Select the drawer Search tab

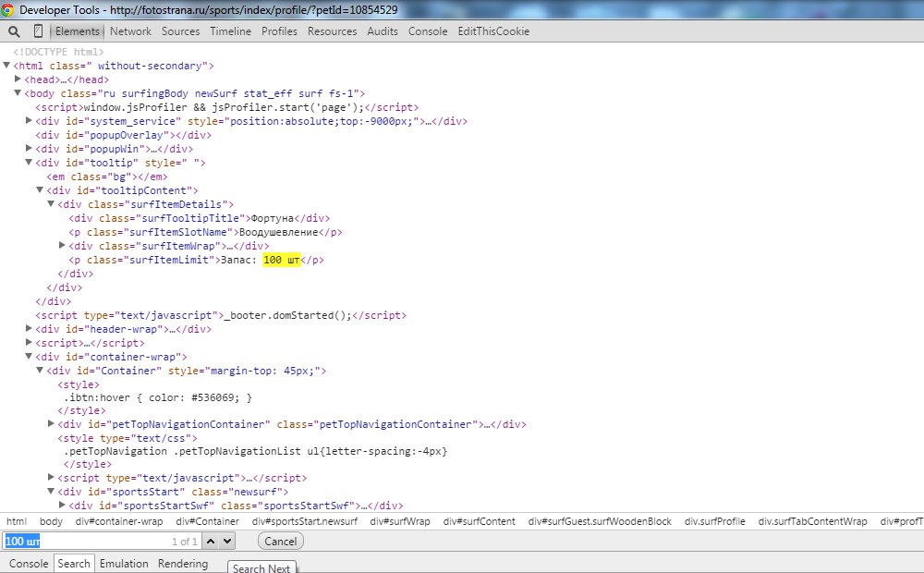pos(74,564)
